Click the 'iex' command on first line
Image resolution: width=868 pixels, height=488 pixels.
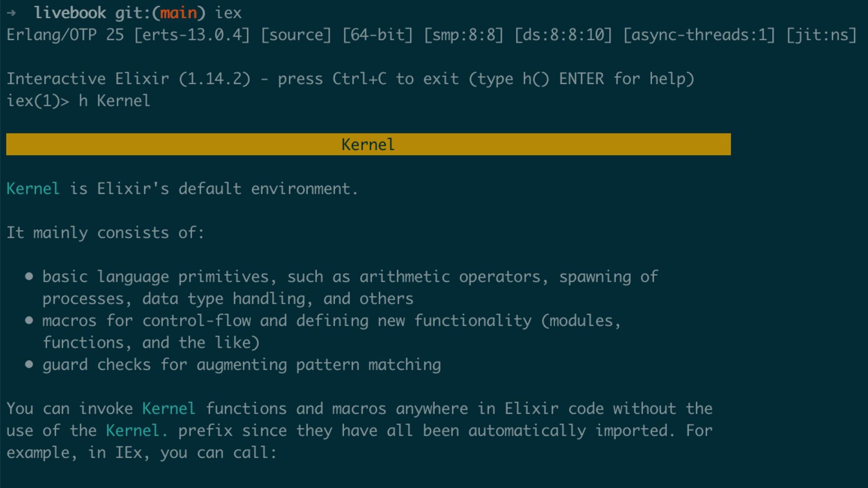[x=228, y=13]
